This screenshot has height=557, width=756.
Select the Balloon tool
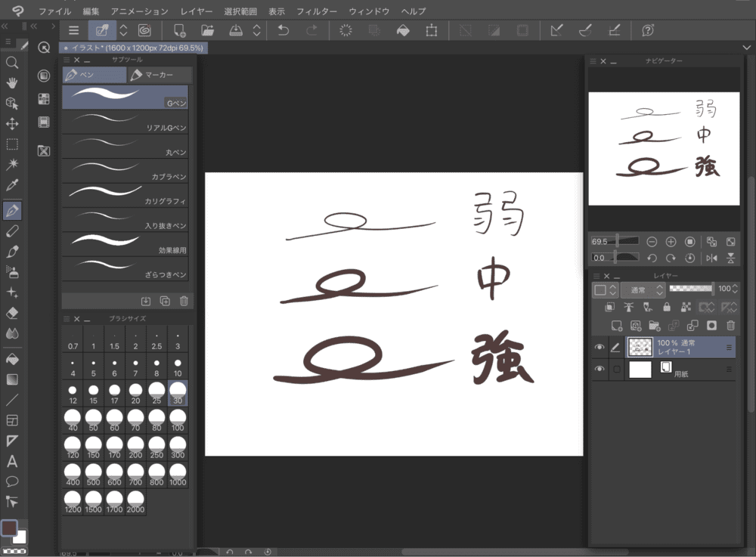[x=12, y=481]
